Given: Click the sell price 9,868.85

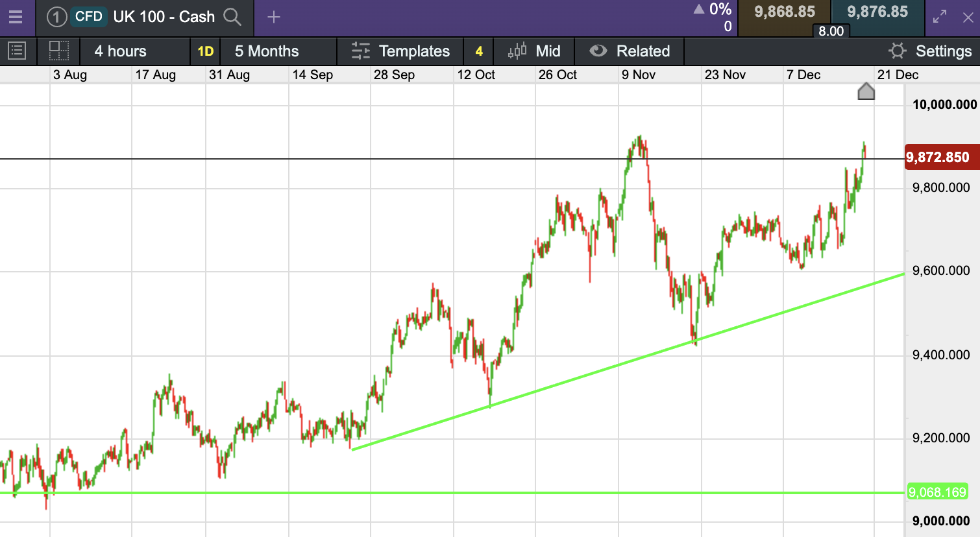Looking at the screenshot, I should 784,12.
